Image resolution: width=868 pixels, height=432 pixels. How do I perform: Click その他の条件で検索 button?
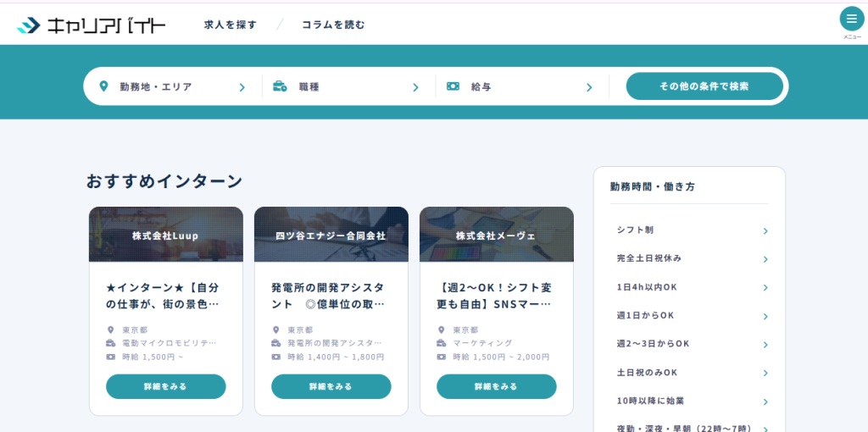tap(704, 86)
